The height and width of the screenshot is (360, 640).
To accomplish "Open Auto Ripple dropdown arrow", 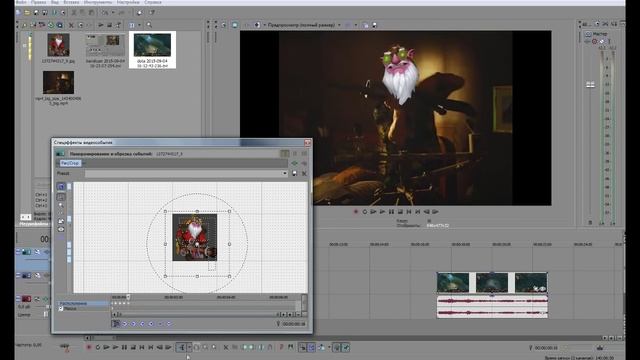I will tap(329, 347).
